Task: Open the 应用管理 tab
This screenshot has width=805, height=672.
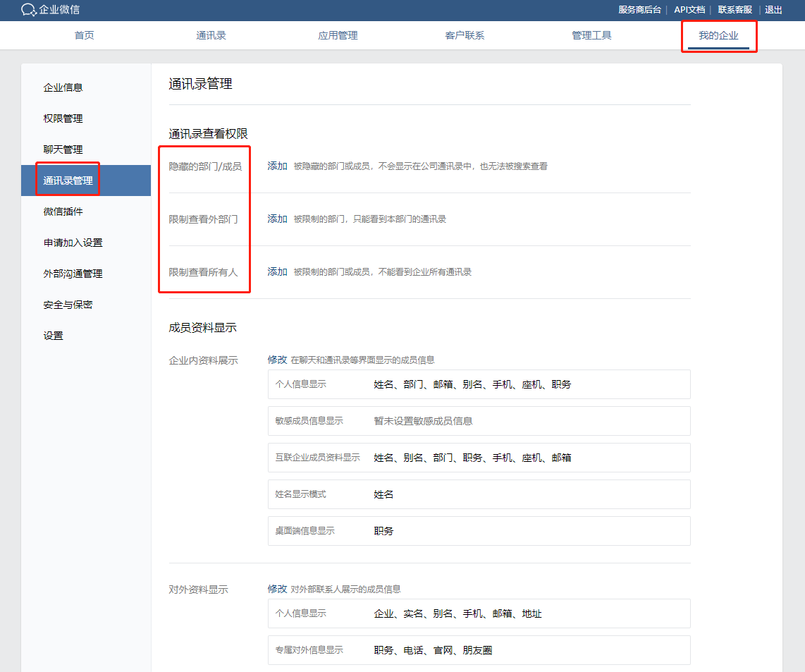Action: (338, 35)
